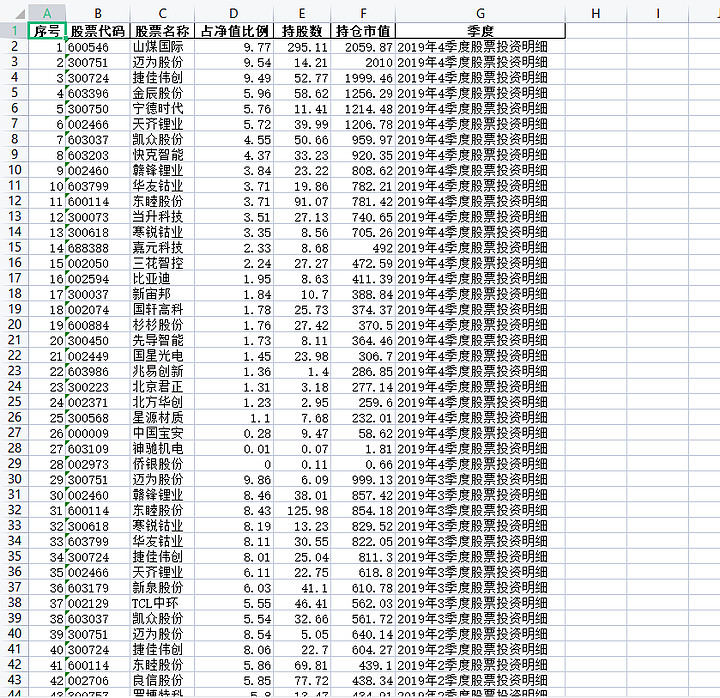Click the 持股数 value 125.98
The height and width of the screenshot is (698, 720).
tap(302, 511)
